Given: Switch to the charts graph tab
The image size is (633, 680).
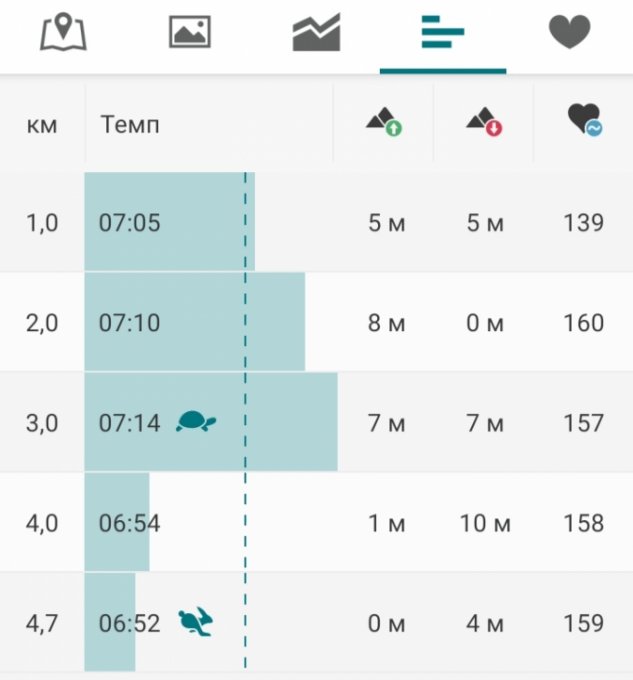Looking at the screenshot, I should [x=316, y=33].
